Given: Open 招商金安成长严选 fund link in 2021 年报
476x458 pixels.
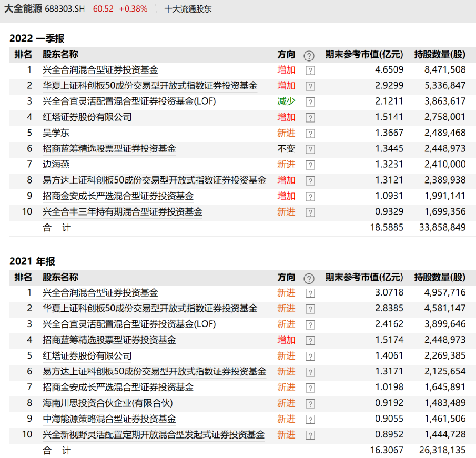Looking at the screenshot, I should (x=118, y=388).
